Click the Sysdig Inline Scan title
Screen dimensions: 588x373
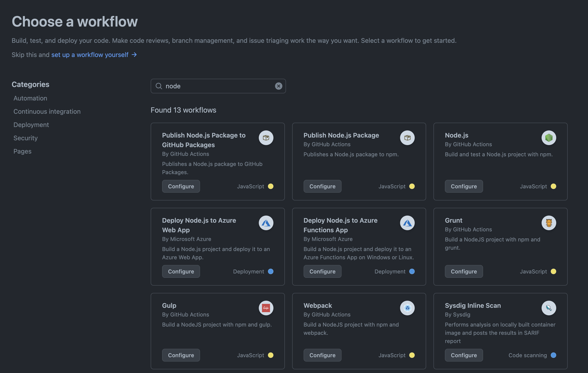click(473, 305)
